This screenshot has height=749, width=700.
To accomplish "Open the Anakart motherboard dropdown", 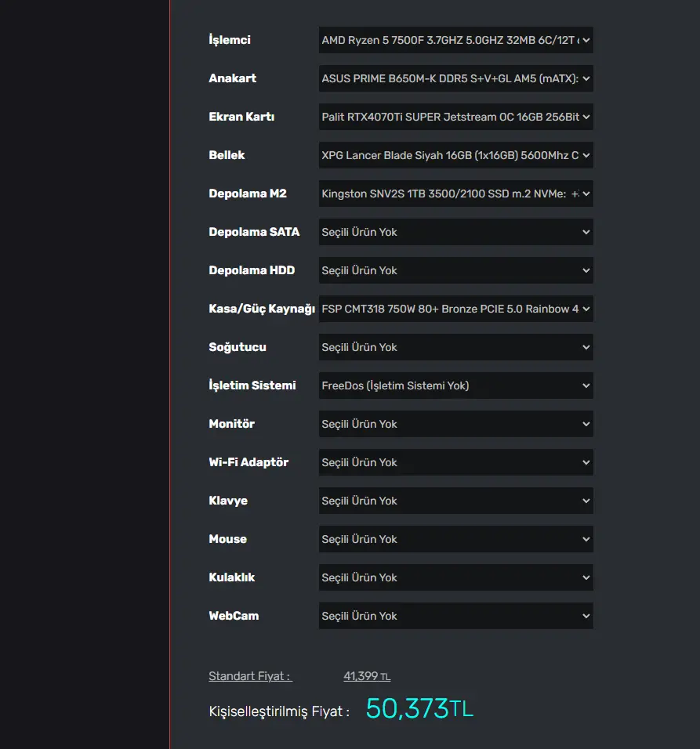I will click(x=456, y=78).
